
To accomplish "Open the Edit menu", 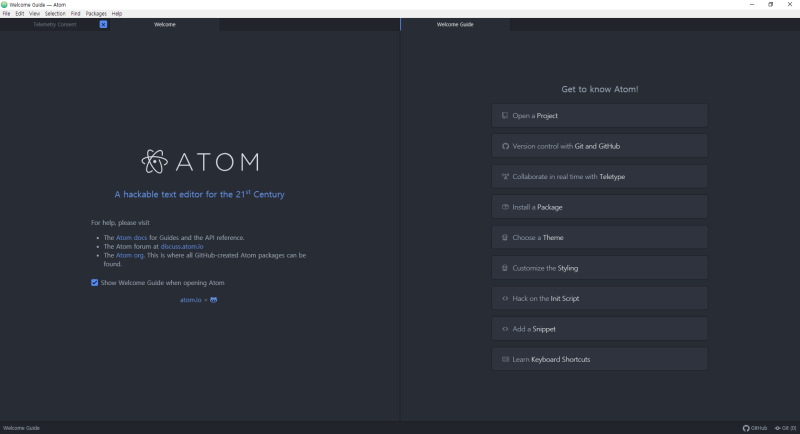I will (x=19, y=14).
